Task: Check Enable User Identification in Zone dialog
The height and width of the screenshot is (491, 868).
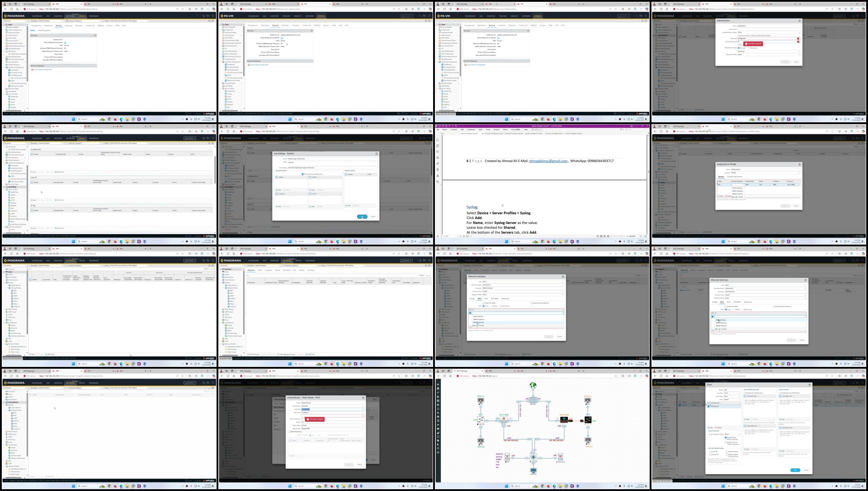Action: pyautogui.click(x=745, y=393)
